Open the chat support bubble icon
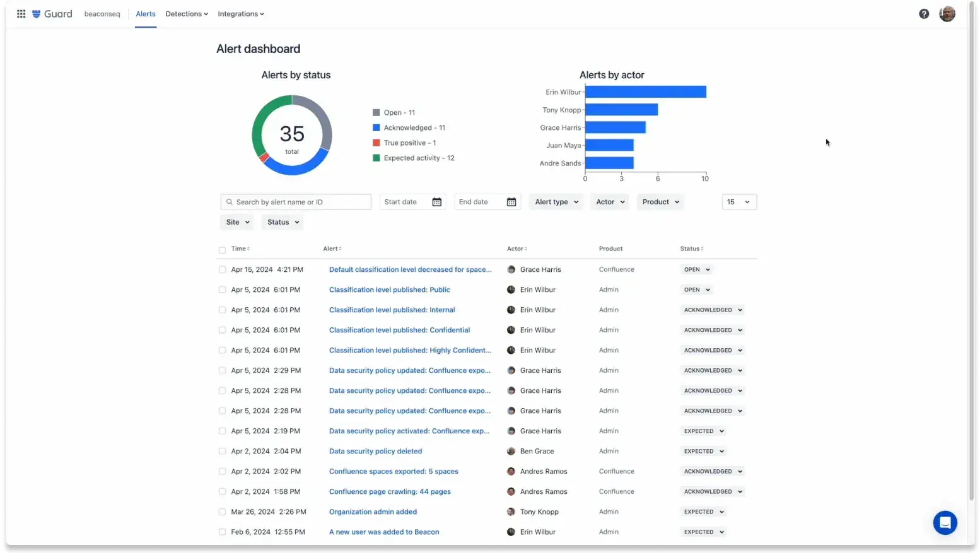The image size is (980, 555). [x=945, y=522]
